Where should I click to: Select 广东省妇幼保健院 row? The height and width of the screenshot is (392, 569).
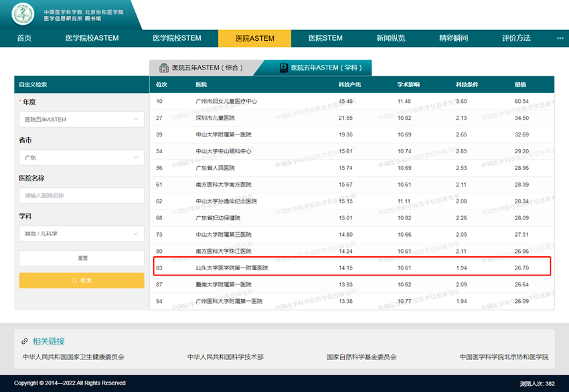[x=352, y=218]
